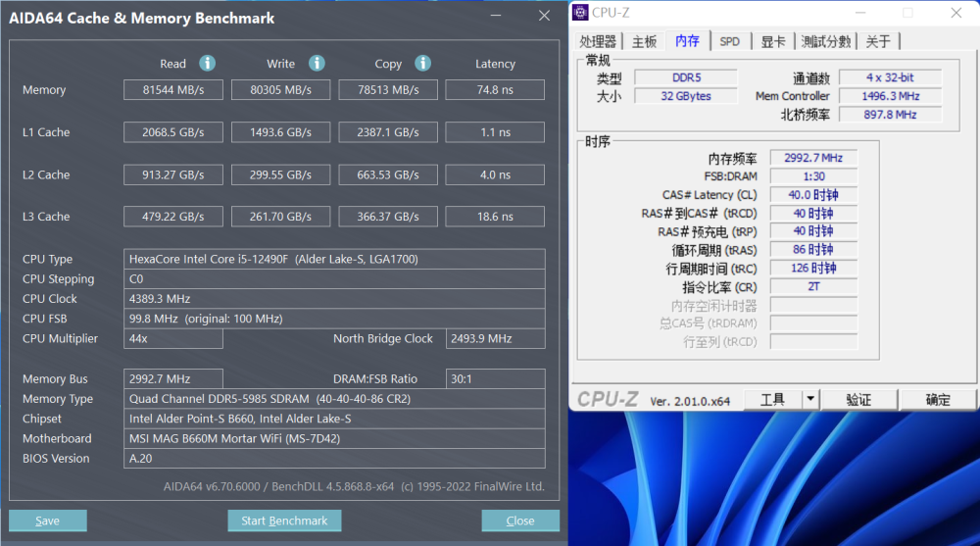Click the Write info icon in AIDA64
This screenshot has height=546, width=980.
(x=317, y=63)
